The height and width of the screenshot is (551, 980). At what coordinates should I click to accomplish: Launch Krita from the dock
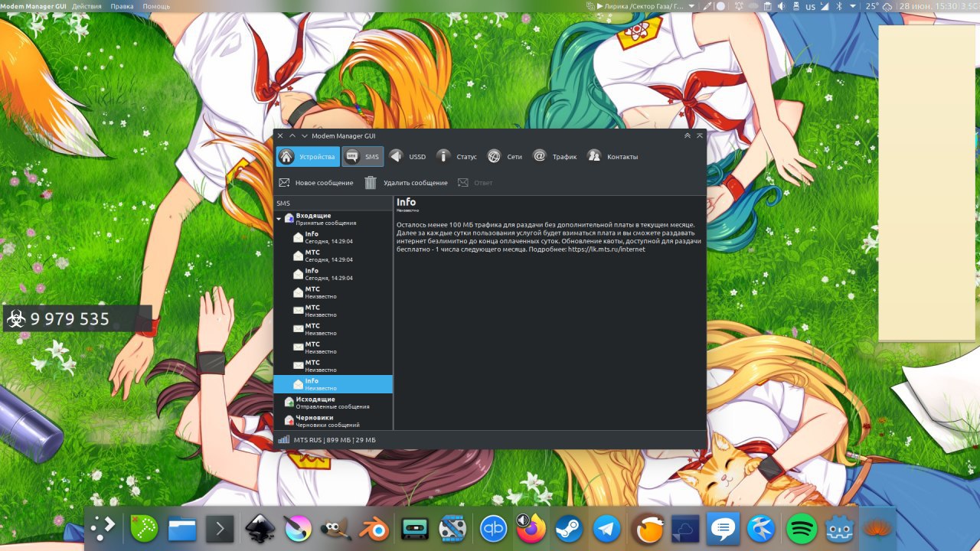click(x=297, y=529)
